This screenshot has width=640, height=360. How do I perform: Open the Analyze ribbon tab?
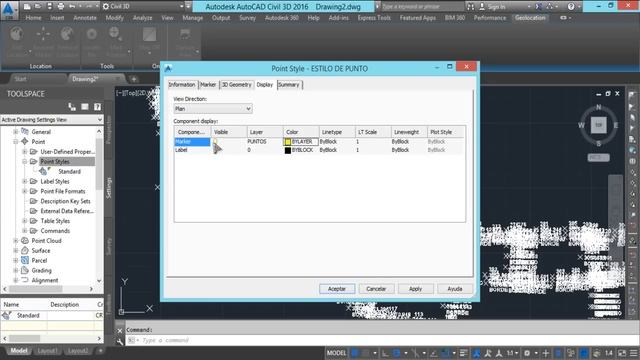pyautogui.click(x=142, y=18)
